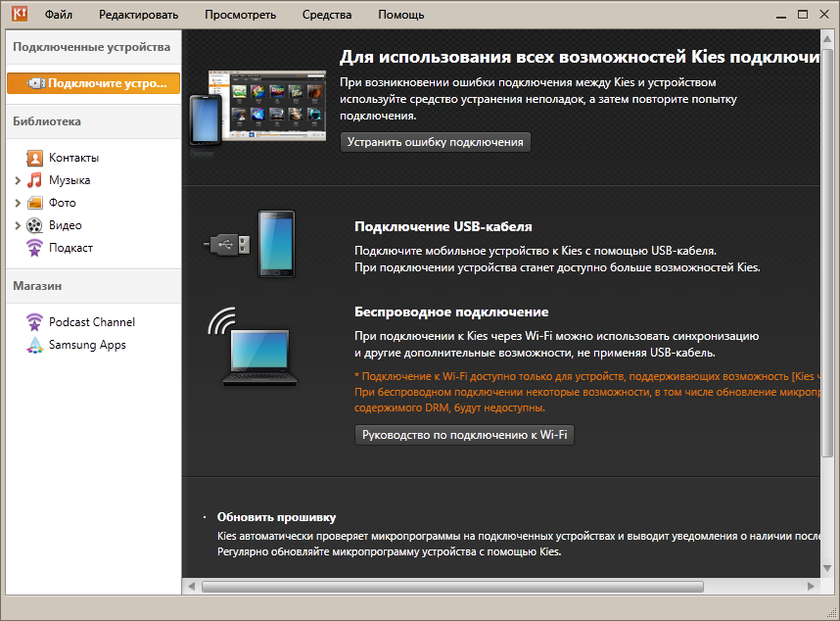This screenshot has height=621, width=840.
Task: Maximize the Kies window
Action: (803, 15)
